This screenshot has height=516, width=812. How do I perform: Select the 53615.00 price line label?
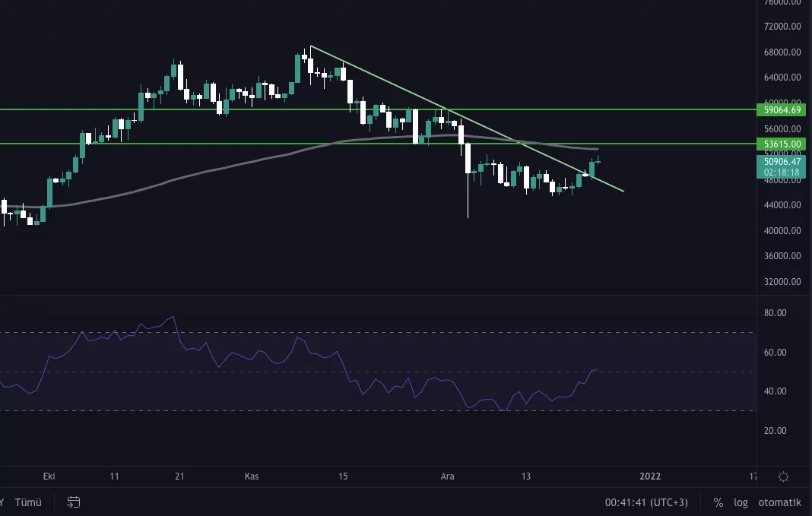[782, 144]
